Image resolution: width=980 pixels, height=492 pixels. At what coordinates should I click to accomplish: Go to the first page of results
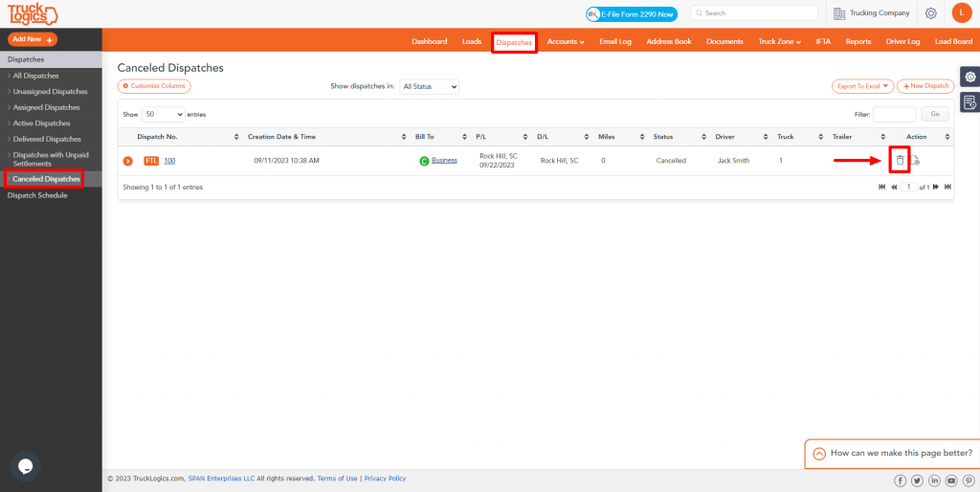pyautogui.click(x=881, y=187)
